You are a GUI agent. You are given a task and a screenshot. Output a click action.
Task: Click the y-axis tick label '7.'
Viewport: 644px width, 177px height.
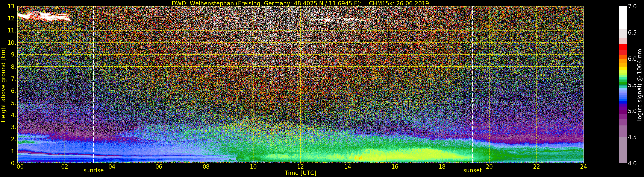pos(14,79)
